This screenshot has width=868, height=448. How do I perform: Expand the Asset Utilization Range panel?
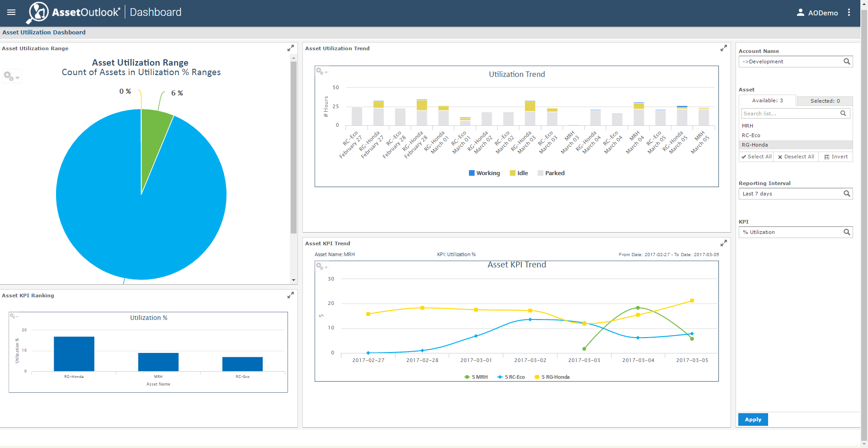pos(291,48)
